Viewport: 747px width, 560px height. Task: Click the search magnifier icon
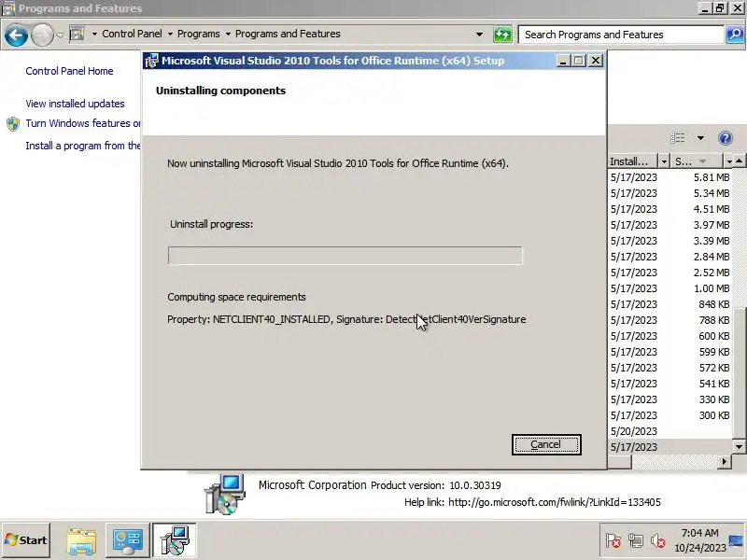coord(735,35)
